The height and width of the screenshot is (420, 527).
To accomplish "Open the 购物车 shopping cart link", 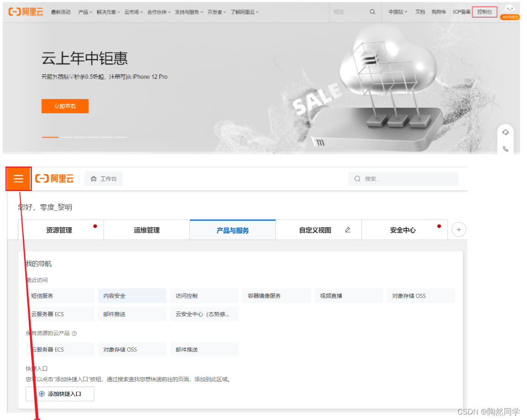I will pyautogui.click(x=439, y=12).
